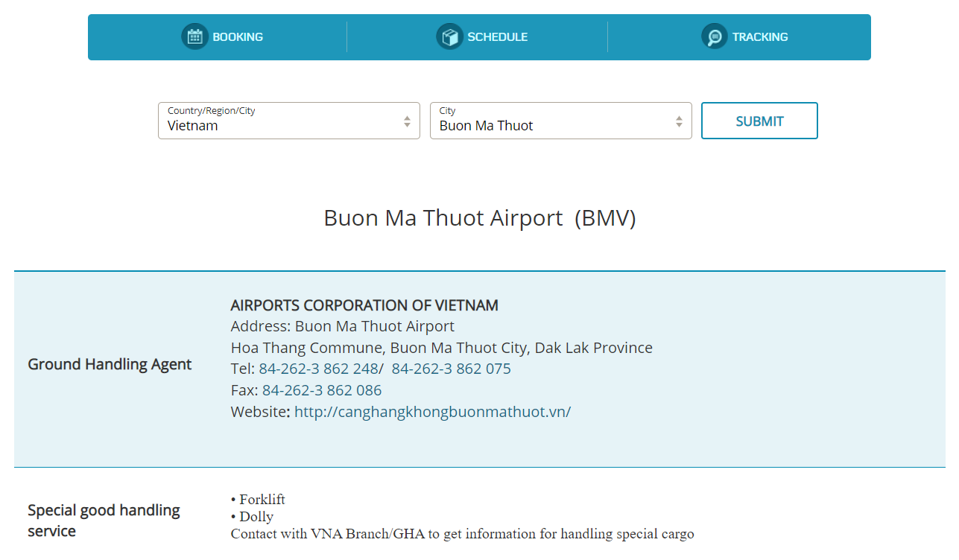Image resolution: width=959 pixels, height=560 pixels.
Task: Open the Schedule tab
Action: [x=481, y=36]
